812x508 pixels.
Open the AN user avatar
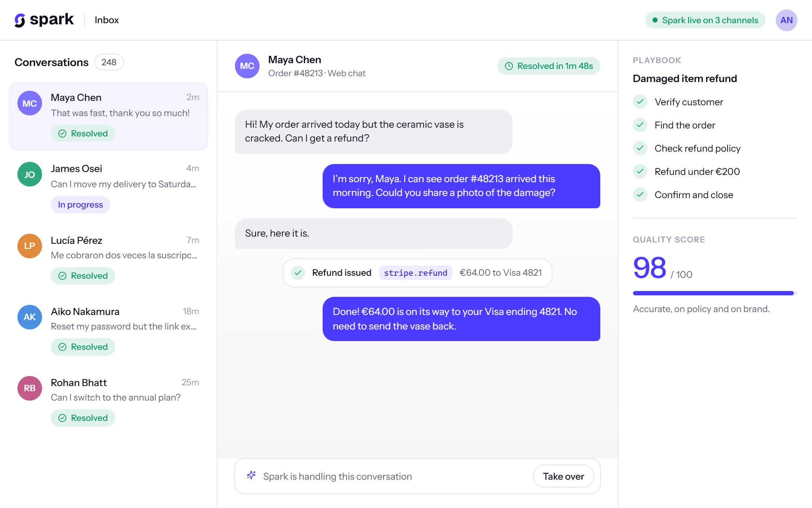(786, 20)
